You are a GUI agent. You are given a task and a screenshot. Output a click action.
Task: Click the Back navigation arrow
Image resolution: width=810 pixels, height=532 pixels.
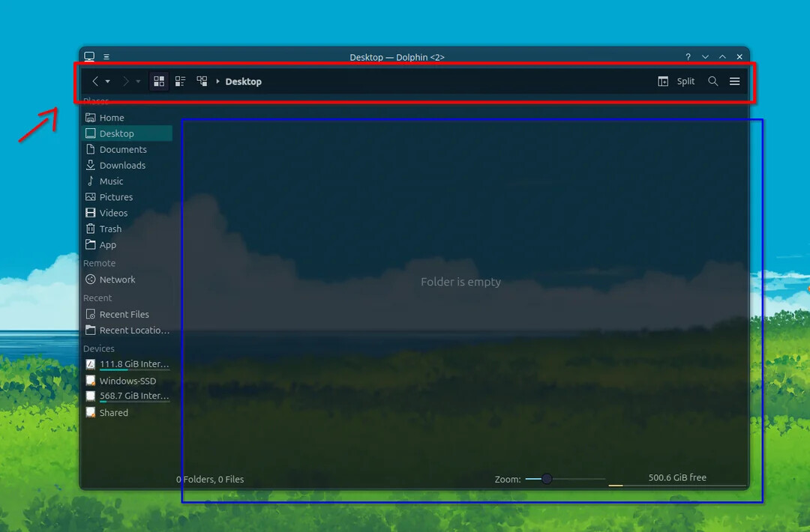pyautogui.click(x=95, y=82)
